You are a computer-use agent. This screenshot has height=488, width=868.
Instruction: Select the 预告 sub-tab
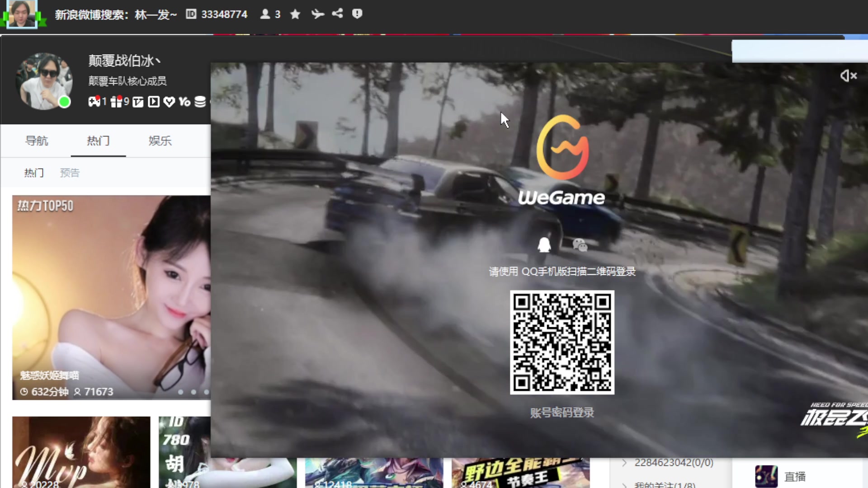point(70,173)
